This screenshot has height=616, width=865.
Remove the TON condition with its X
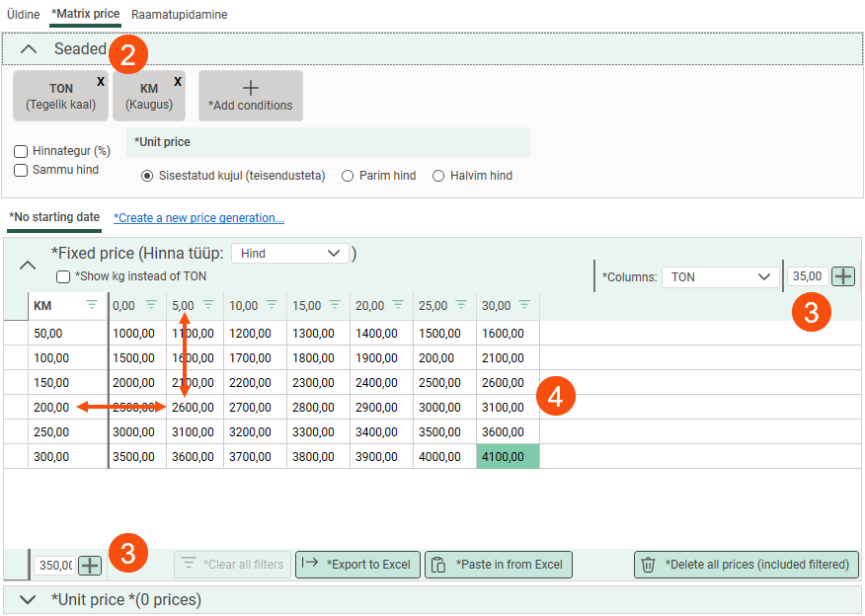101,82
